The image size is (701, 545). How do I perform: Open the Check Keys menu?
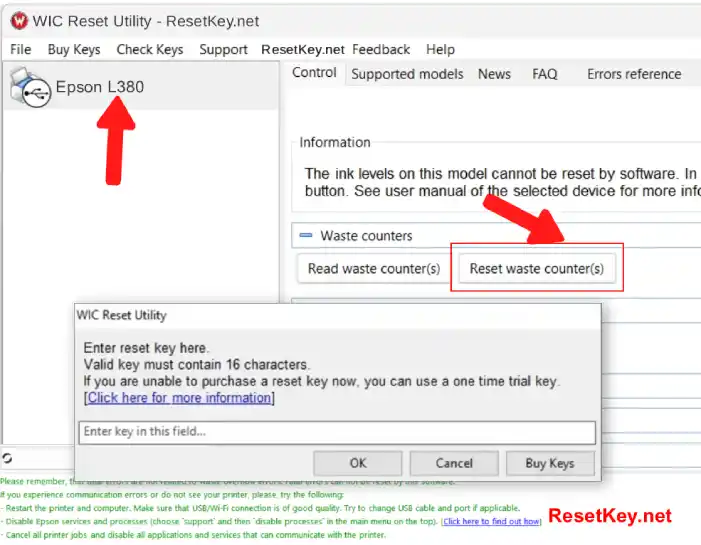(150, 49)
